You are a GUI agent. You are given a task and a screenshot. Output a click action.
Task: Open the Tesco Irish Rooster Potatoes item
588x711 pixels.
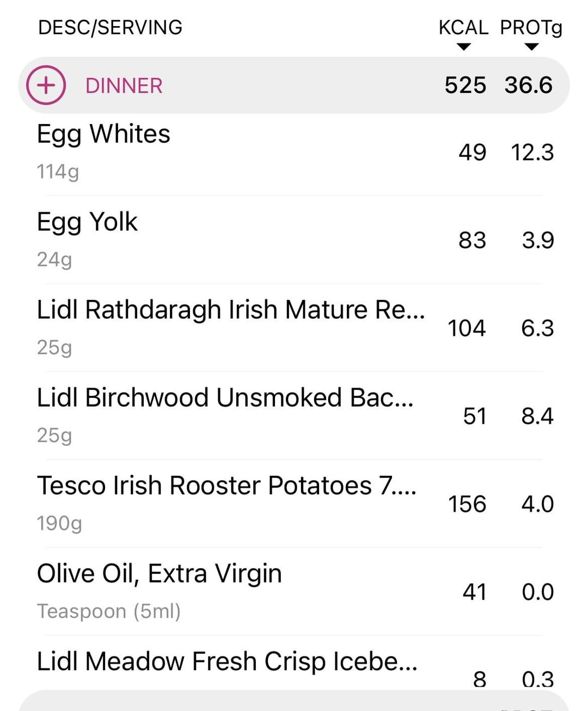[226, 486]
